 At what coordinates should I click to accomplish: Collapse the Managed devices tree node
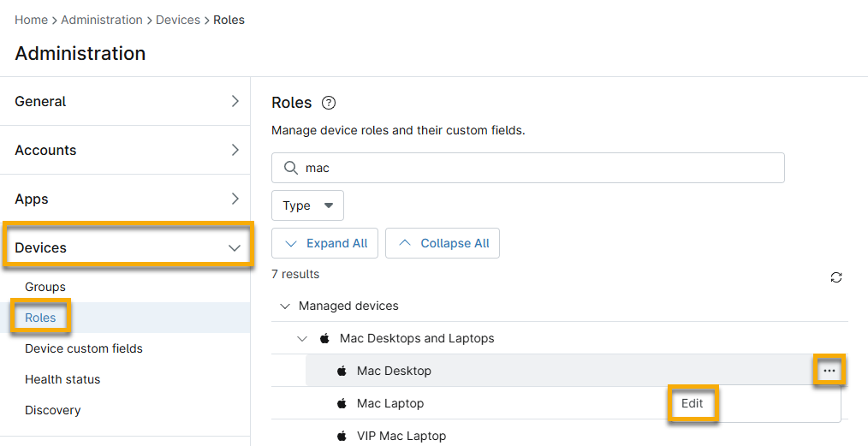click(285, 306)
